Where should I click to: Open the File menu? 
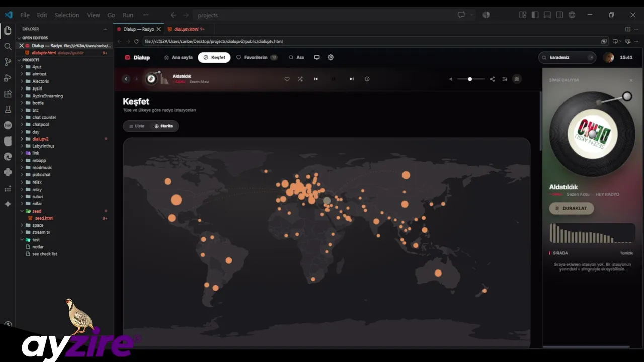[x=25, y=15]
